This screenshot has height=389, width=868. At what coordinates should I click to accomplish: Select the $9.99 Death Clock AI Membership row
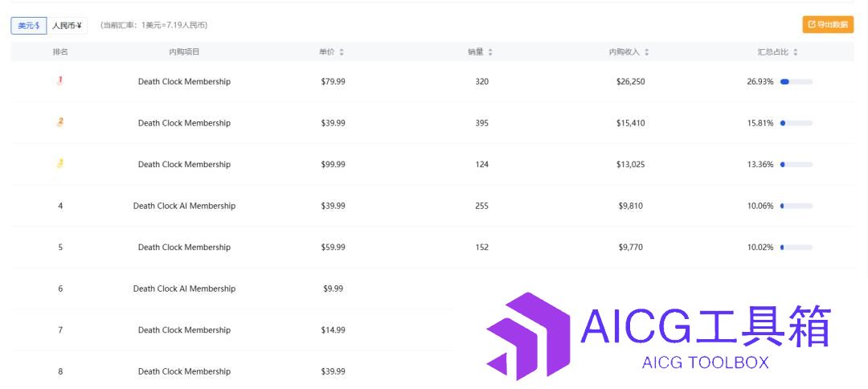(432, 289)
